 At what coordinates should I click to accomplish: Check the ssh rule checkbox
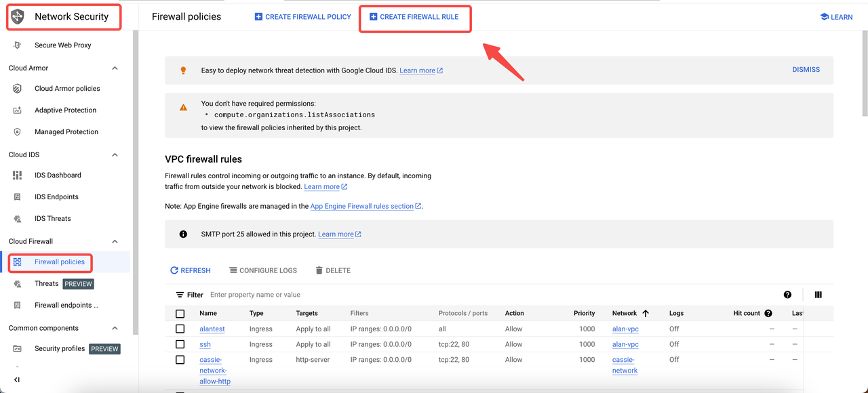pos(180,344)
